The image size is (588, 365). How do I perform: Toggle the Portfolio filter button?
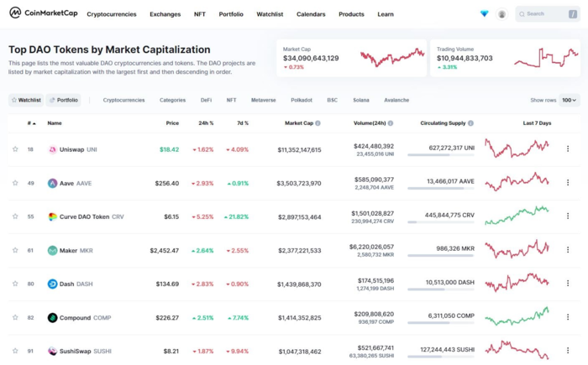tap(63, 100)
